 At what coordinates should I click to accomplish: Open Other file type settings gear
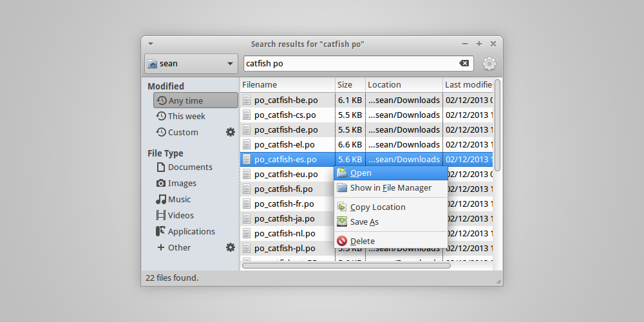click(x=231, y=247)
